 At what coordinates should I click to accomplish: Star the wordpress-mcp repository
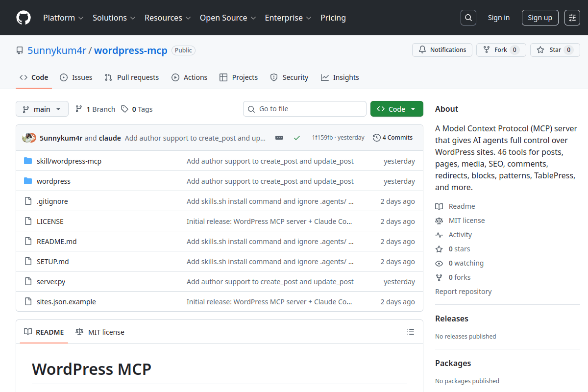point(555,49)
